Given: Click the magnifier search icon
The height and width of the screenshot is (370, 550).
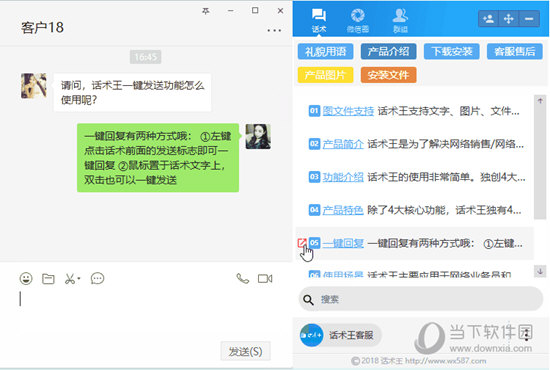Looking at the screenshot, I should pos(308,300).
